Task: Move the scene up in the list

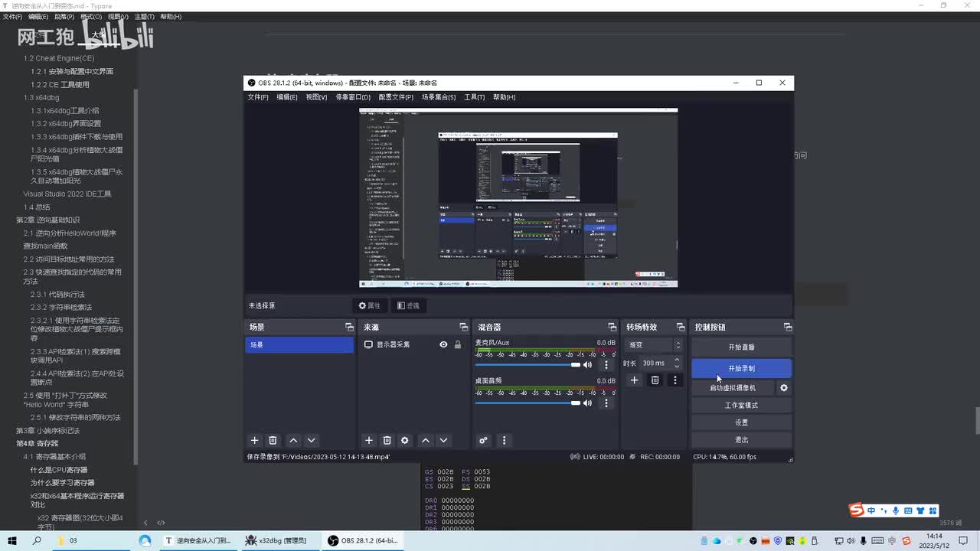Action: (x=293, y=440)
